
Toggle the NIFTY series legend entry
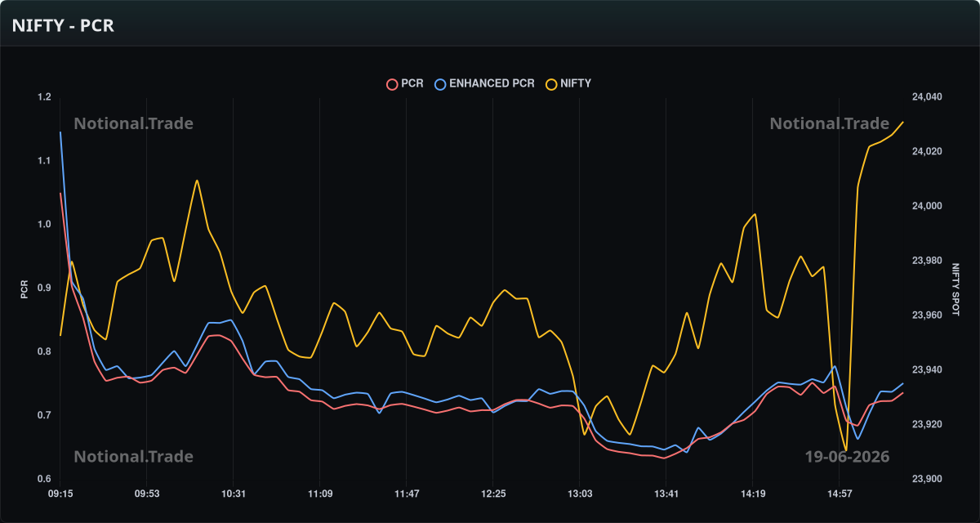569,83
